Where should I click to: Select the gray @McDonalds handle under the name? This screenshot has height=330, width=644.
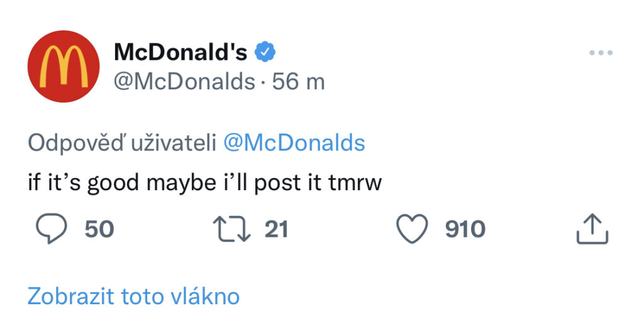tap(184, 81)
